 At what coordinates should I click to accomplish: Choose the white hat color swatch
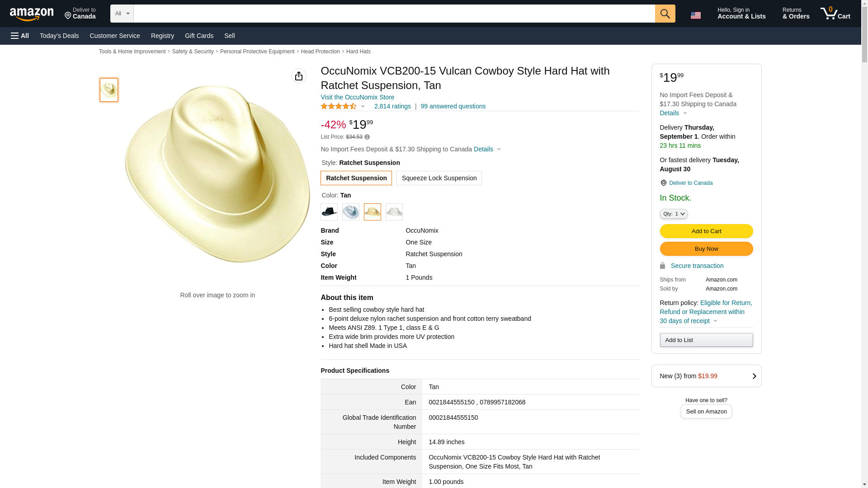(x=394, y=212)
